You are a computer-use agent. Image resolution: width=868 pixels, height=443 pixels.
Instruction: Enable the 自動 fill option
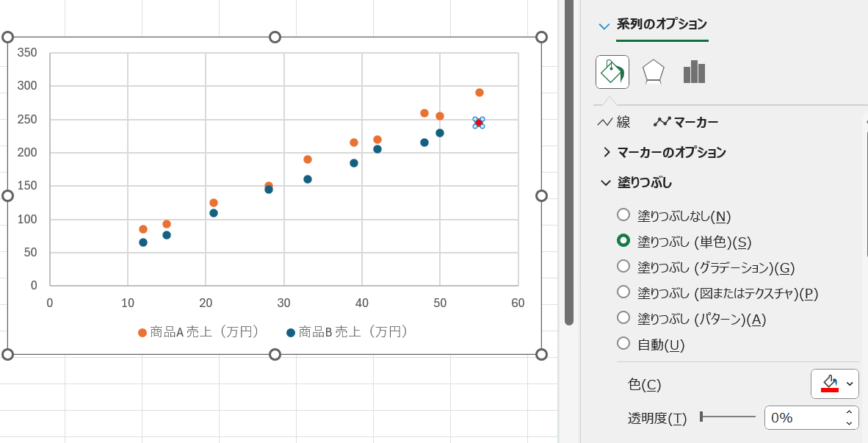click(623, 343)
